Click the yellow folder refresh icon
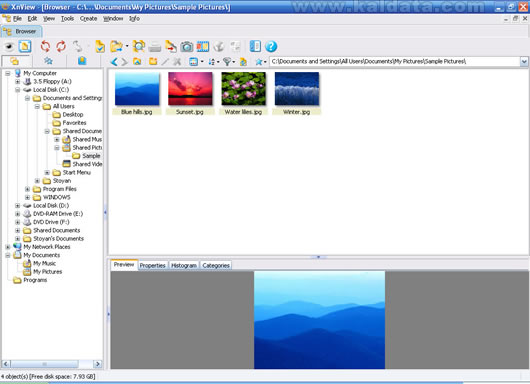 tap(243, 62)
